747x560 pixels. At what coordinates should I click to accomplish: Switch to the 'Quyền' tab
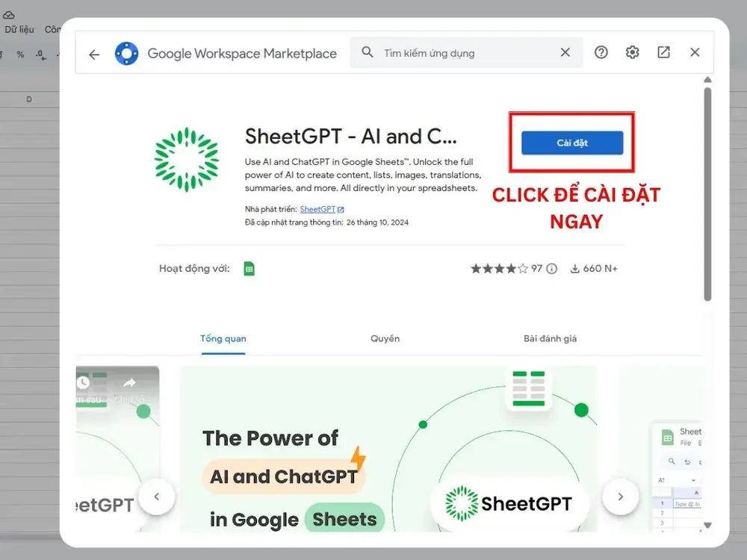385,338
